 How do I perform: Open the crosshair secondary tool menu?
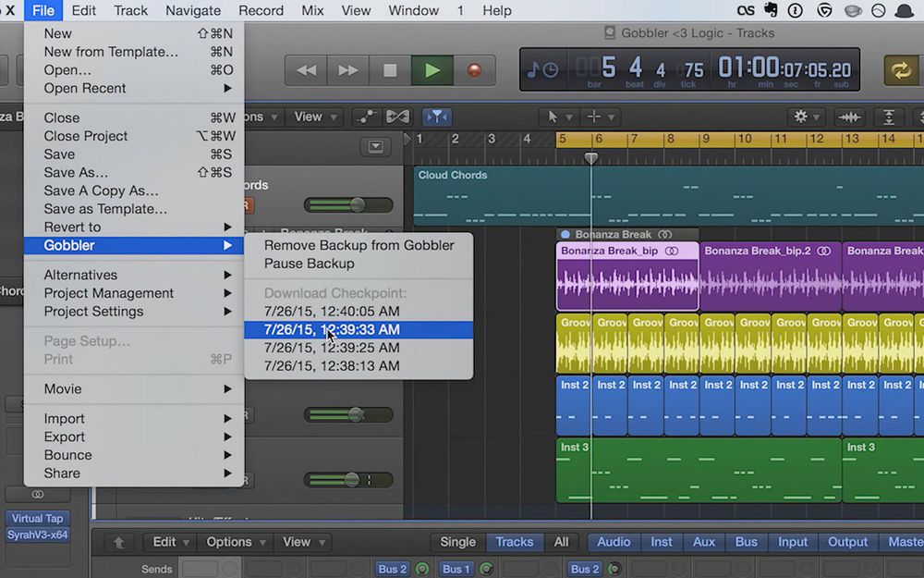[x=600, y=117]
